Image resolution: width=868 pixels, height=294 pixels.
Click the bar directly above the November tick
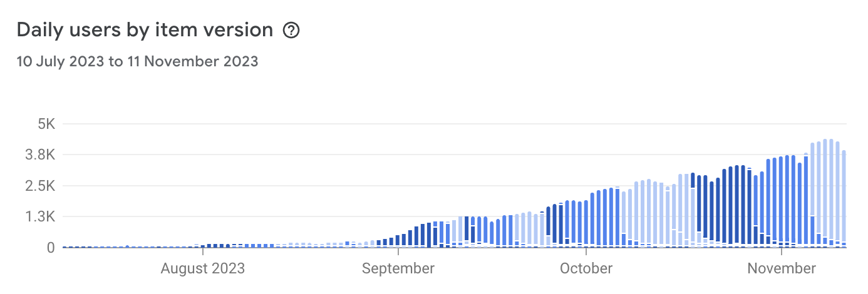tap(781, 202)
